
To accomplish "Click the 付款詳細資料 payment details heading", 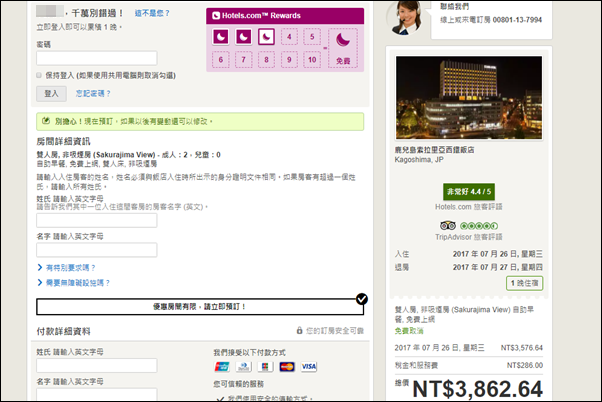I will pos(63,331).
